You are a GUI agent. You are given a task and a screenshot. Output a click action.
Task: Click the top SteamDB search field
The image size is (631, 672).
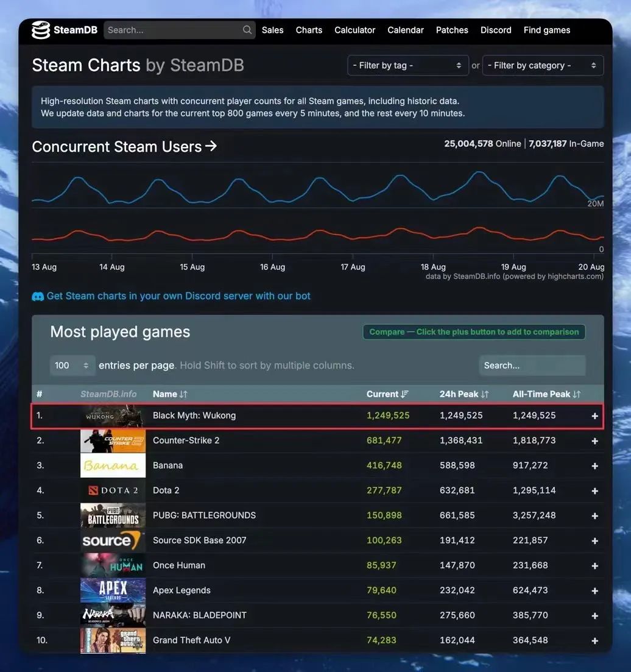pyautogui.click(x=180, y=30)
